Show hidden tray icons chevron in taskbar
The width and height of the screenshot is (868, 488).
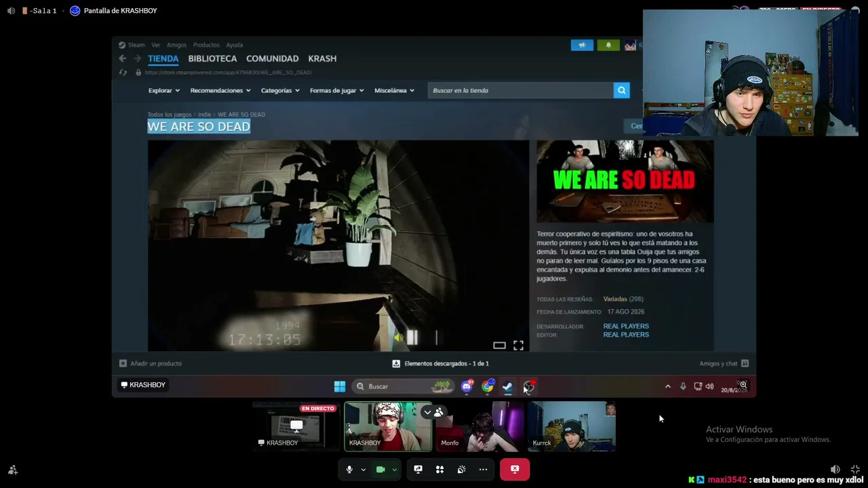pos(668,386)
